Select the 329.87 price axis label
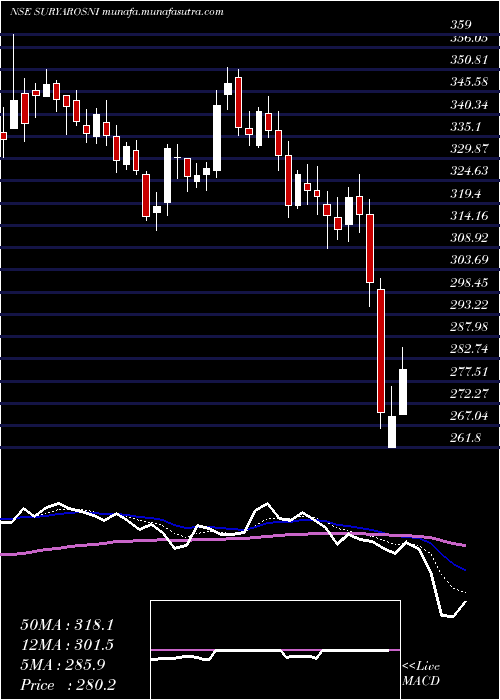The image size is (500, 700). pyautogui.click(x=468, y=149)
